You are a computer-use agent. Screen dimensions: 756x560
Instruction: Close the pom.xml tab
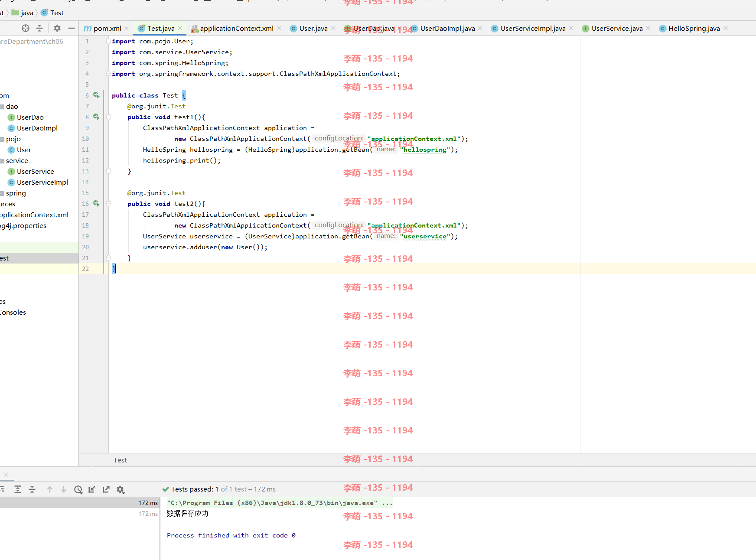point(127,28)
